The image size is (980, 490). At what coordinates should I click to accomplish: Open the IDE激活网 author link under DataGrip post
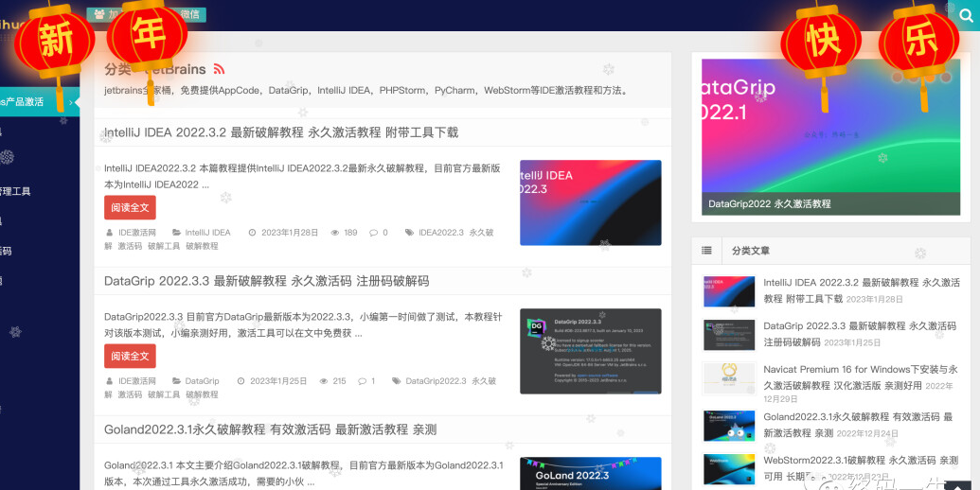point(137,381)
